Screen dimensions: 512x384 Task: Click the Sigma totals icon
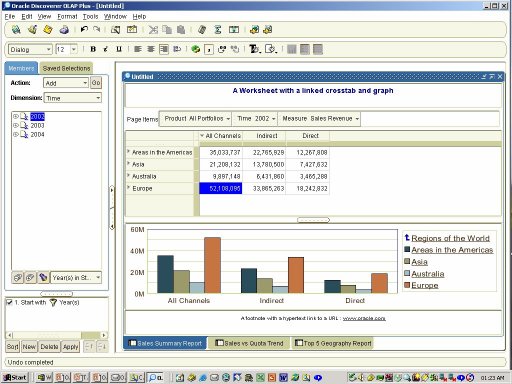(x=218, y=30)
